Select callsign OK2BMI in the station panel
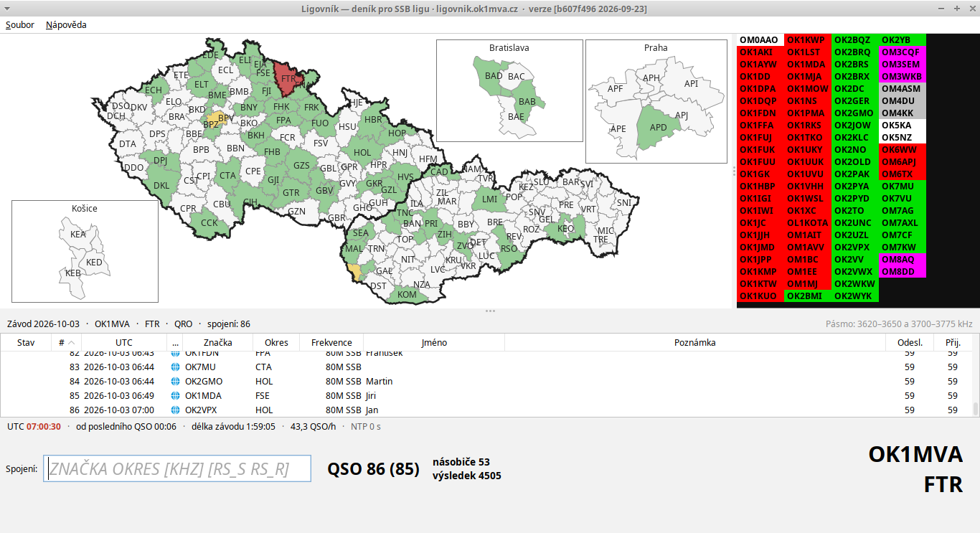980x533 pixels. pos(806,296)
